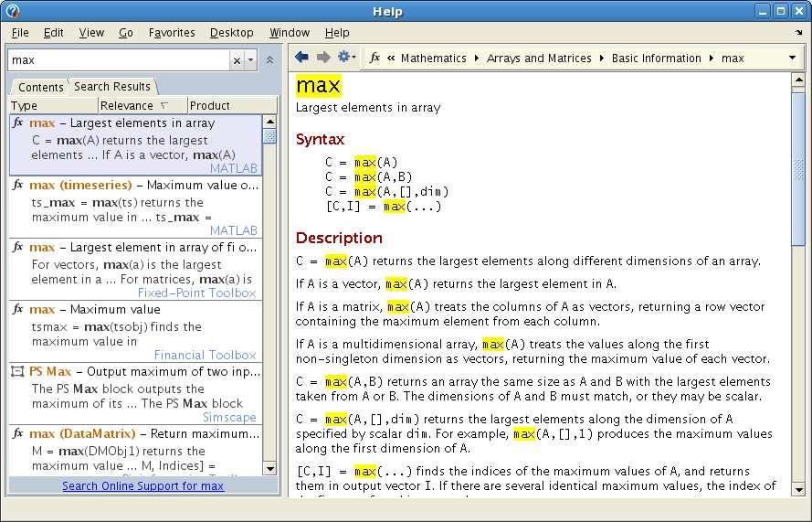Open the Help menu
The height and width of the screenshot is (522, 812).
337,33
